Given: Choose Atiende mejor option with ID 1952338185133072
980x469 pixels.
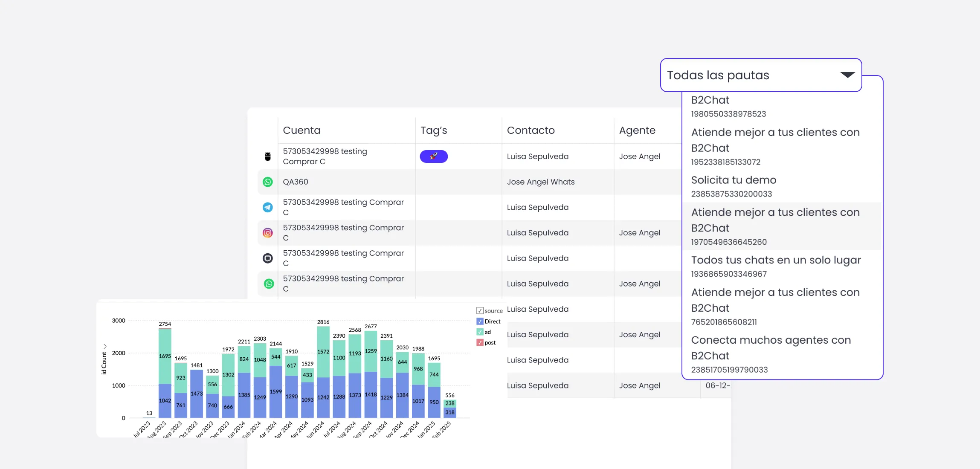Looking at the screenshot, I should click(782, 146).
